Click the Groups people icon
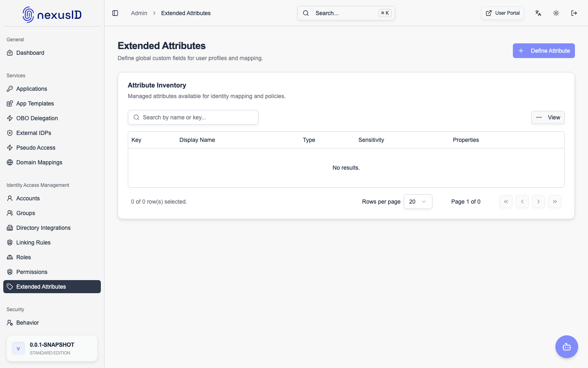This screenshot has height=368, width=588. pyautogui.click(x=10, y=213)
